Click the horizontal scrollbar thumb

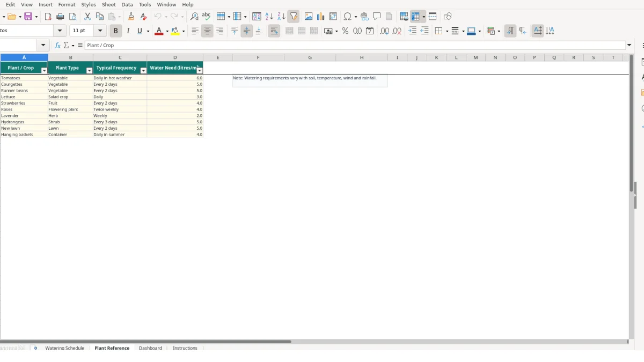coord(145,341)
